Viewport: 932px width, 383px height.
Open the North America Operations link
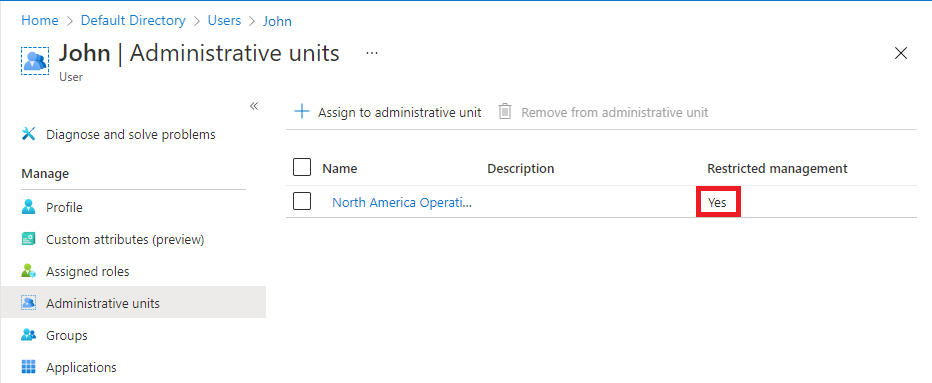click(x=402, y=202)
